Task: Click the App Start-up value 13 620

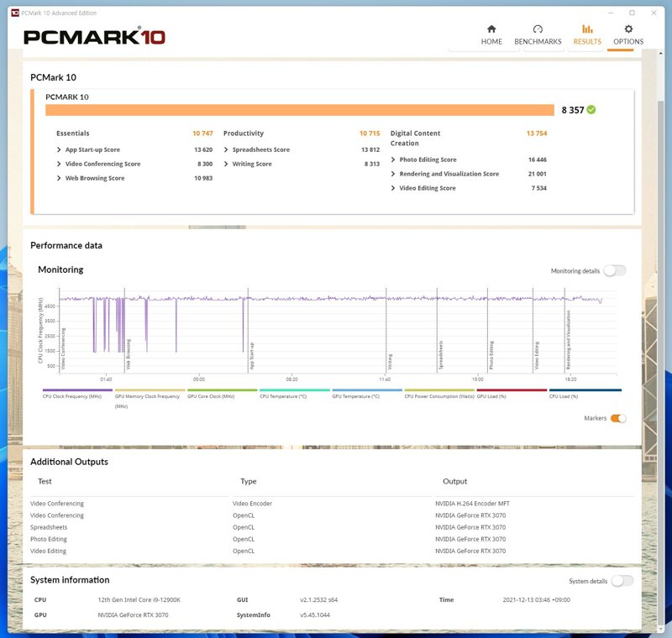Action: click(x=203, y=149)
